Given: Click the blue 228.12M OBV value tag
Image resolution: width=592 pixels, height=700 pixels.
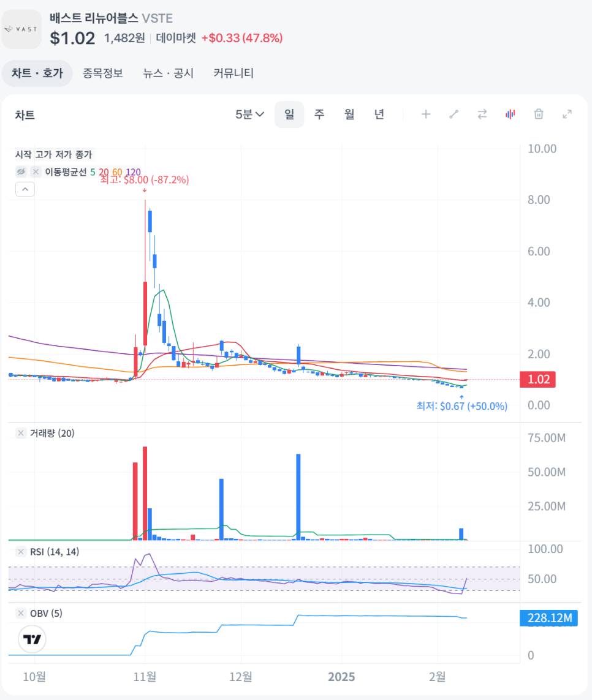Looking at the screenshot, I should click(x=549, y=618).
